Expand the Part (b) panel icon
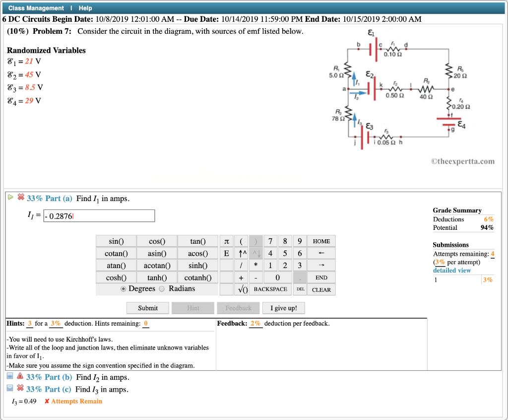Viewport: 508px width, 420px height. coord(9,377)
